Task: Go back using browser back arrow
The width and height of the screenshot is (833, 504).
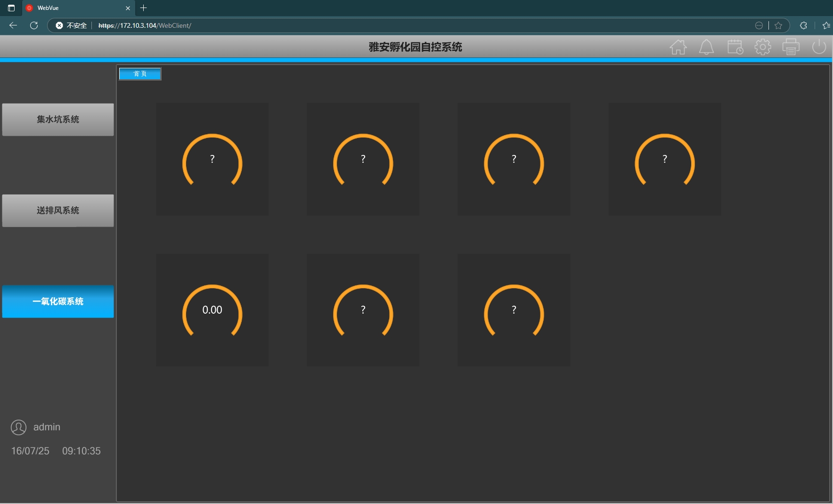Action: tap(13, 25)
